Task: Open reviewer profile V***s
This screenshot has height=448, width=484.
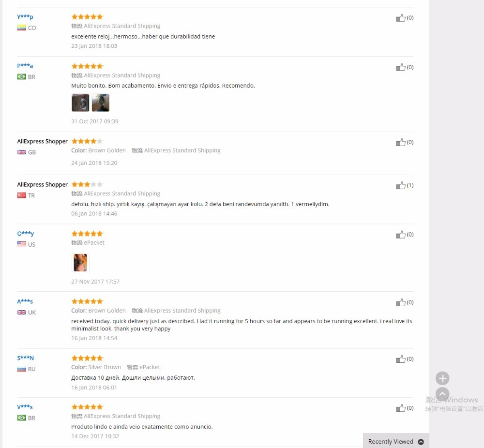Action: 25,407
